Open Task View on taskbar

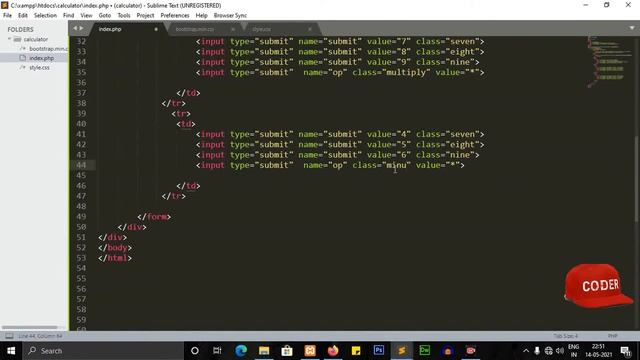(x=217, y=351)
